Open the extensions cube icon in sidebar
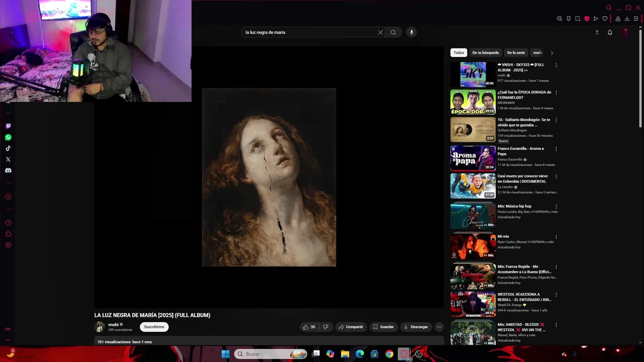This screenshot has height=362, width=644. (8, 234)
